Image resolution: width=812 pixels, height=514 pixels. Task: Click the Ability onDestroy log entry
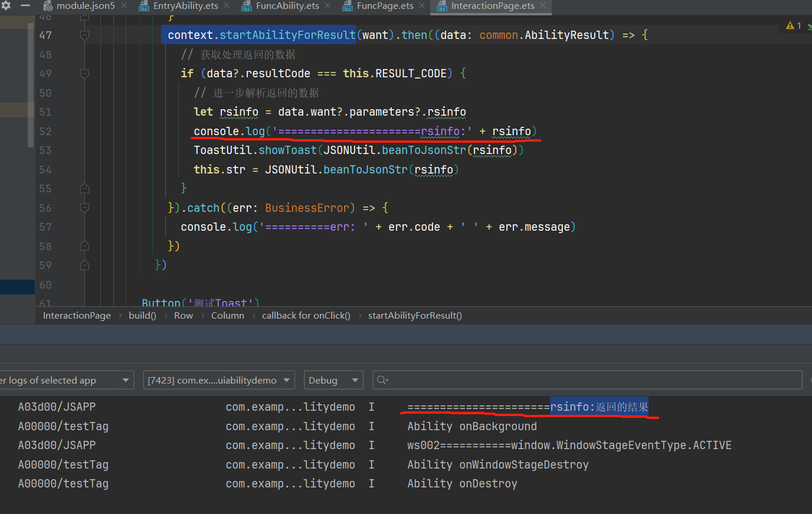point(462,484)
